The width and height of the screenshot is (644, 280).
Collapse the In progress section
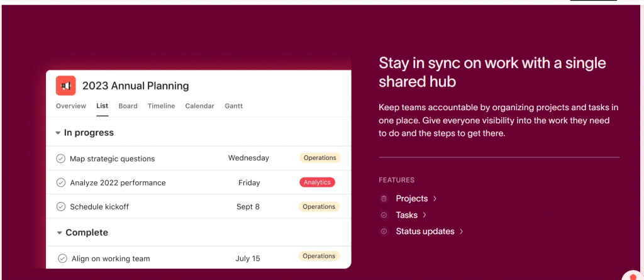tap(58, 133)
